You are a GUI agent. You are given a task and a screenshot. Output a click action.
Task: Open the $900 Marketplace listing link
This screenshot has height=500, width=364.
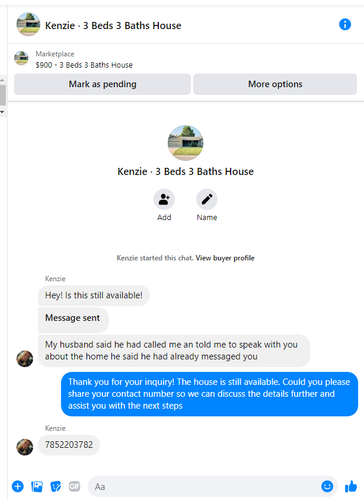pos(84,65)
